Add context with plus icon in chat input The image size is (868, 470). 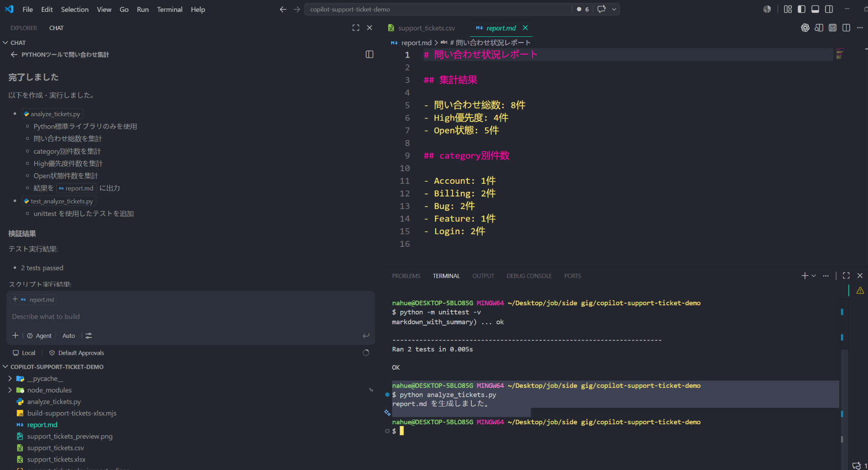15,335
